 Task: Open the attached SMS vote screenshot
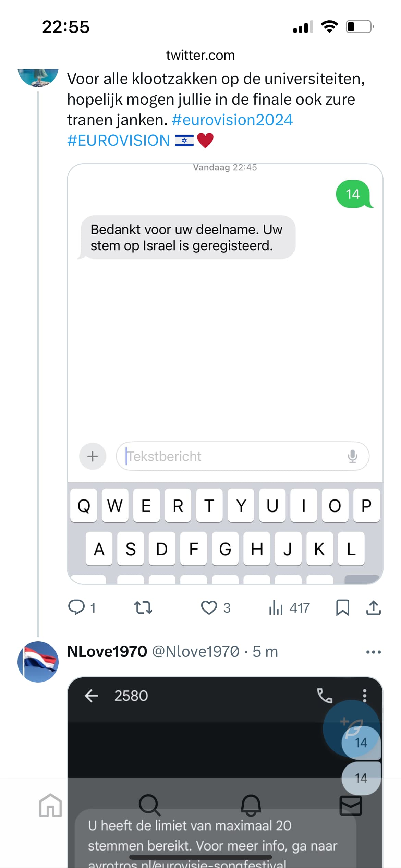[x=225, y=343]
